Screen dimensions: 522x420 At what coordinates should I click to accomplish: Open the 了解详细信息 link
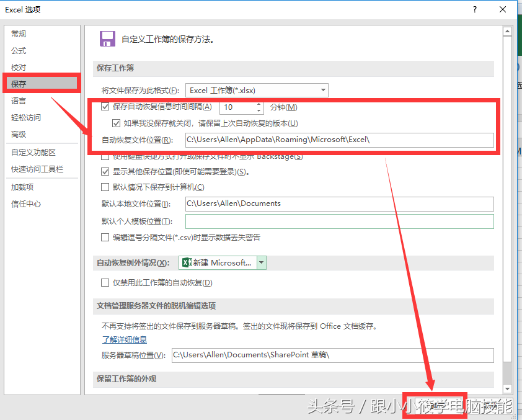click(x=125, y=340)
